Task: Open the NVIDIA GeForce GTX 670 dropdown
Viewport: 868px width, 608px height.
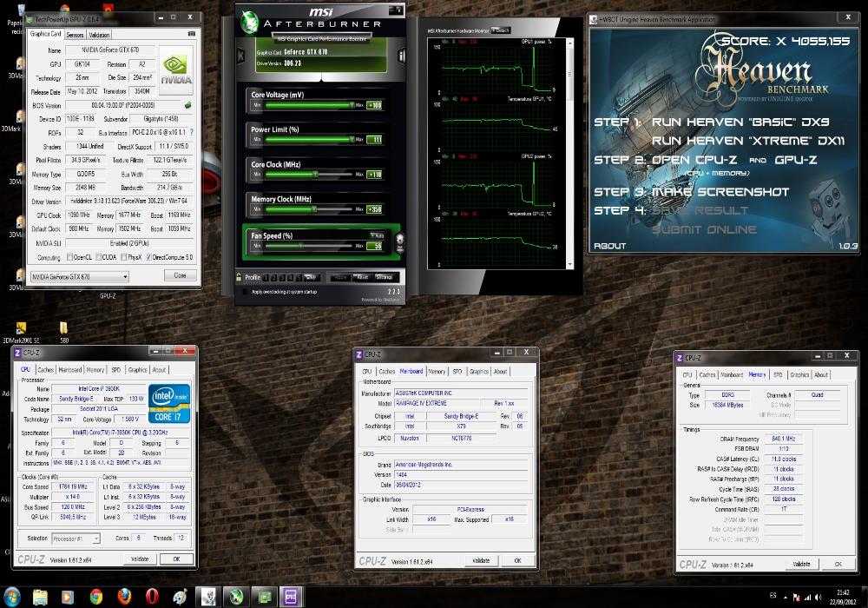Action: point(79,276)
